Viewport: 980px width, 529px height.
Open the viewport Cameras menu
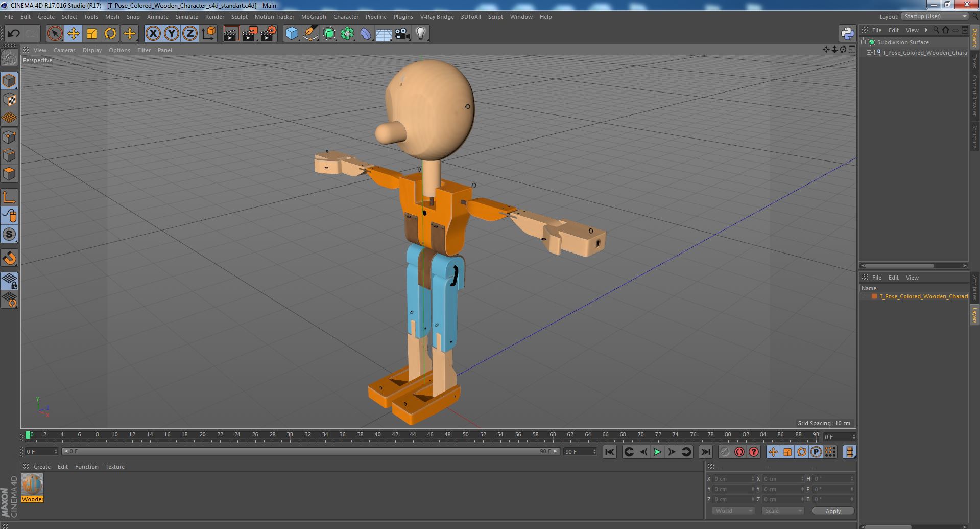(64, 50)
